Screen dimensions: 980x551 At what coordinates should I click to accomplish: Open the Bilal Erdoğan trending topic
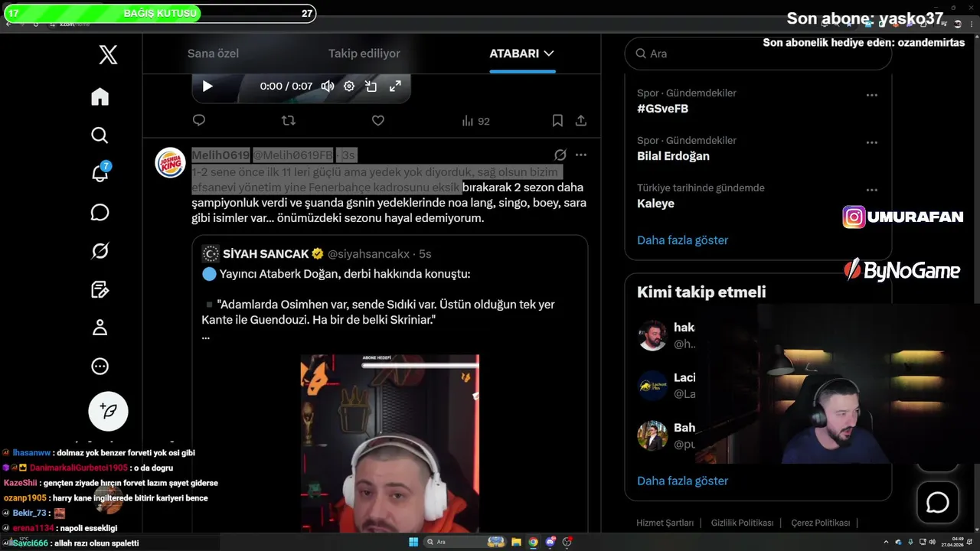[673, 156]
